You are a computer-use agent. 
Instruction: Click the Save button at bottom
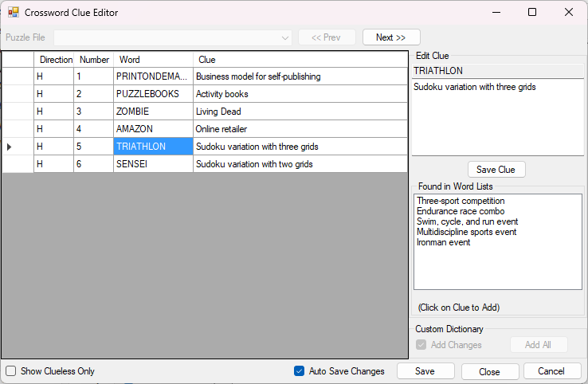click(425, 371)
